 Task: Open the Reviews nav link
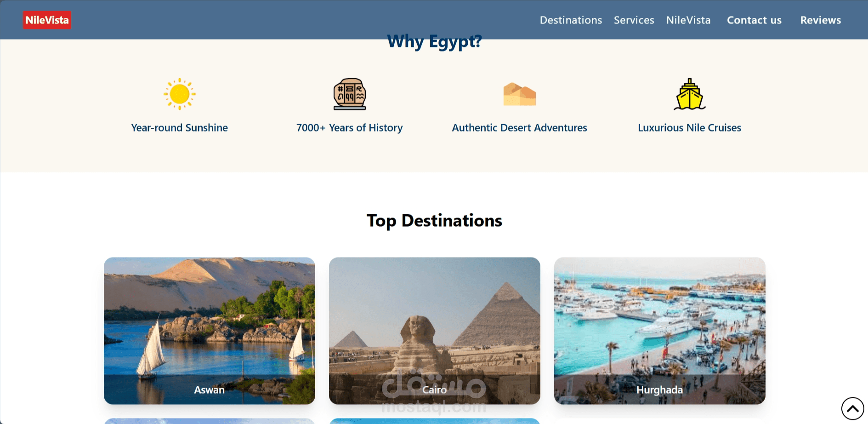[821, 20]
